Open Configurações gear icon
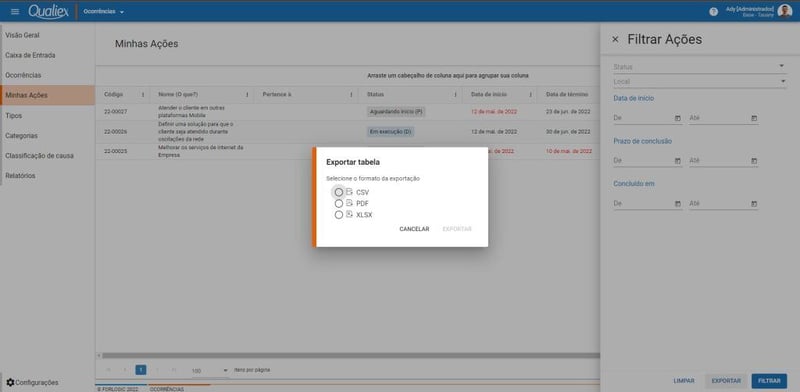This screenshot has height=392, width=800. pyautogui.click(x=10, y=382)
